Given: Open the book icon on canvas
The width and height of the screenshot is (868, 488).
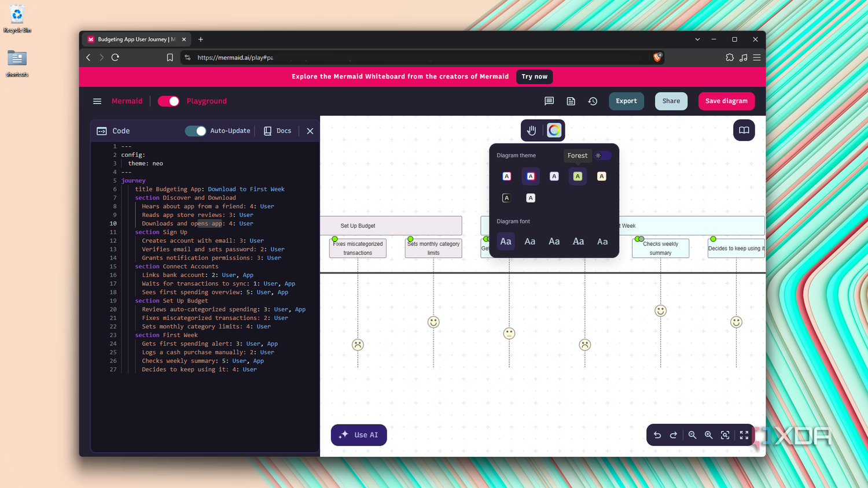Looking at the screenshot, I should (x=744, y=130).
